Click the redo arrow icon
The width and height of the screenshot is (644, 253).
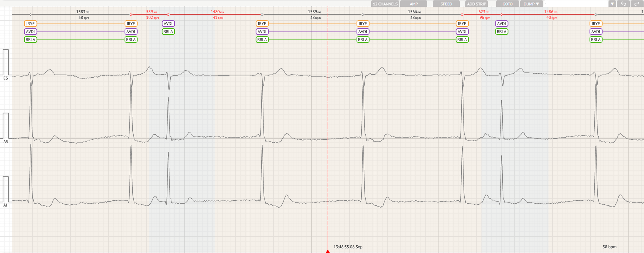coord(636,4)
